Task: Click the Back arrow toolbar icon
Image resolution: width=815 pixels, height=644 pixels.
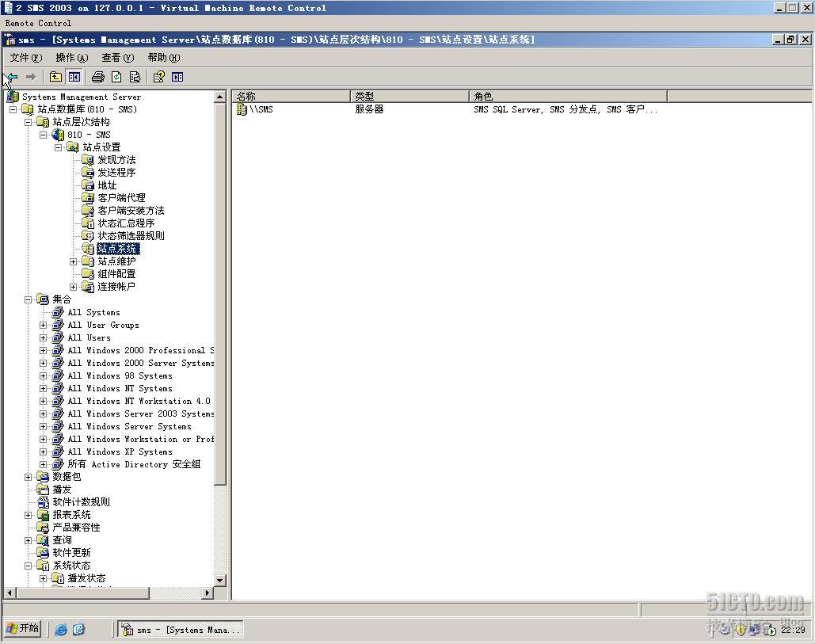Action: [x=13, y=77]
